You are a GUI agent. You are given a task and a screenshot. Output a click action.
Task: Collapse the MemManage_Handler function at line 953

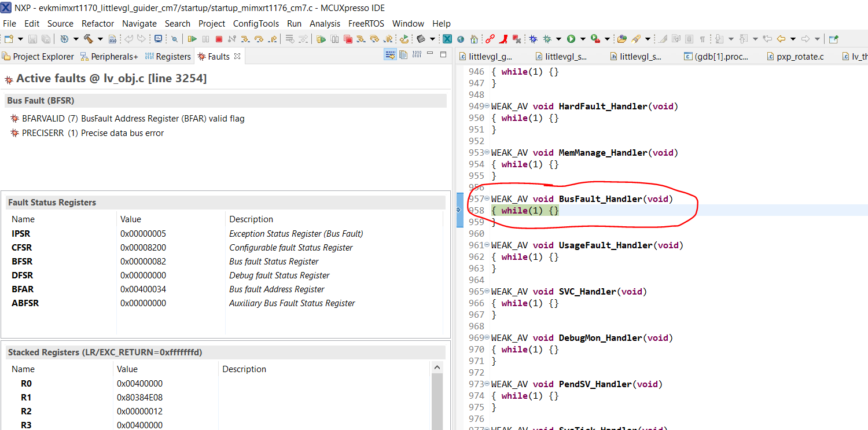point(487,153)
